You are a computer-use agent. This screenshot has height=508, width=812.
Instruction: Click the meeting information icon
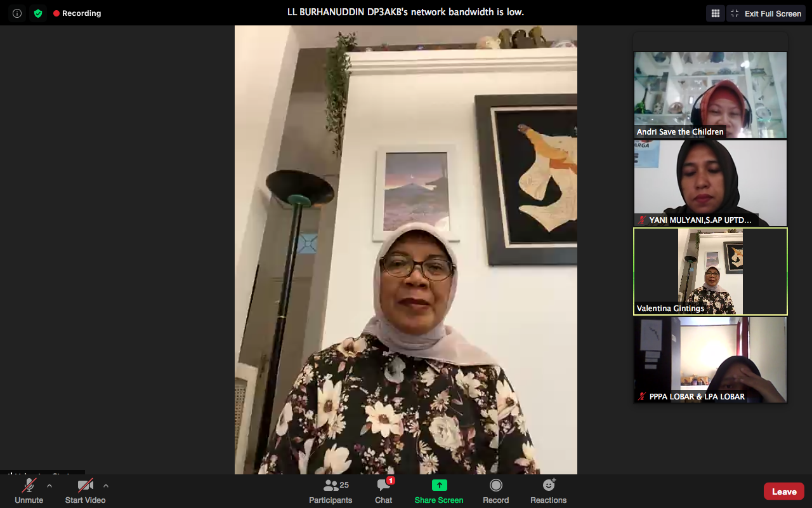17,13
